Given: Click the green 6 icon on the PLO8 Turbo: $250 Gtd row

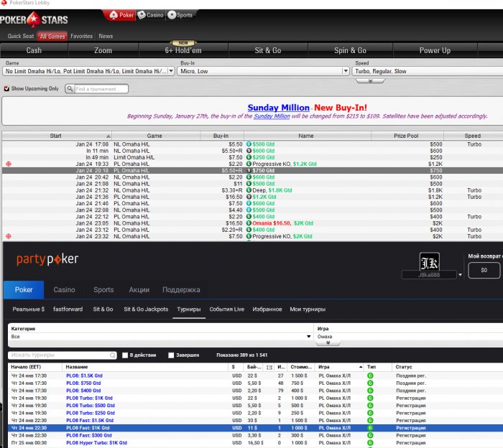Looking at the screenshot, I should [x=370, y=413].
